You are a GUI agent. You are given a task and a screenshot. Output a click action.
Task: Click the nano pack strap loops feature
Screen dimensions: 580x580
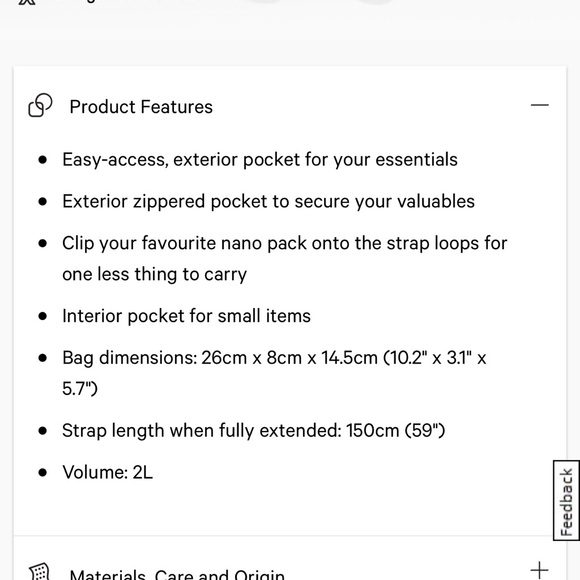point(284,259)
